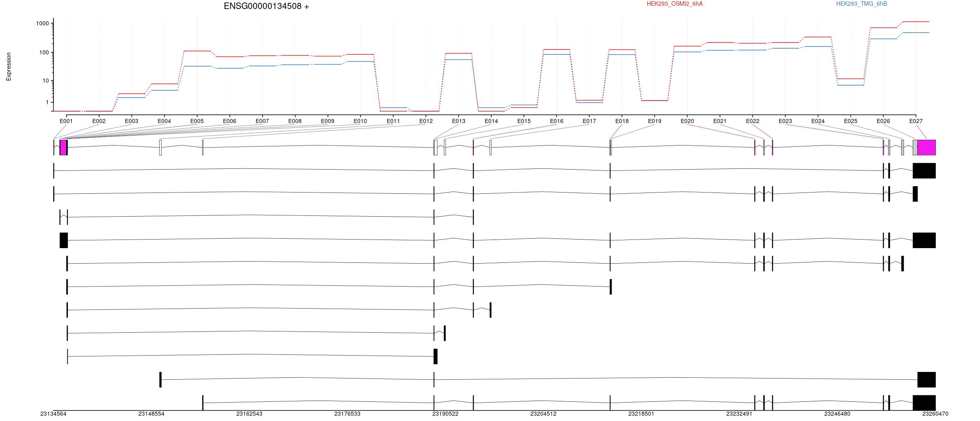Click exon label E006

229,121
